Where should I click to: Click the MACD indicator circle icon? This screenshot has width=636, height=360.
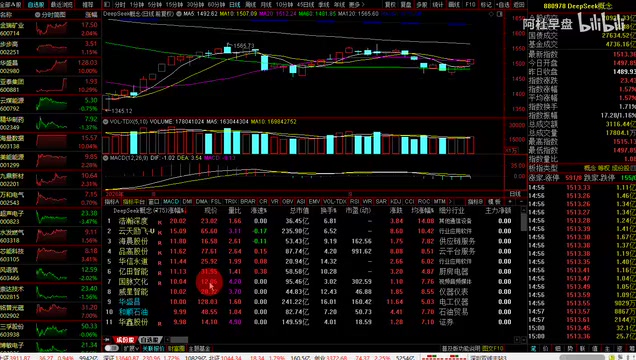[x=105, y=158]
